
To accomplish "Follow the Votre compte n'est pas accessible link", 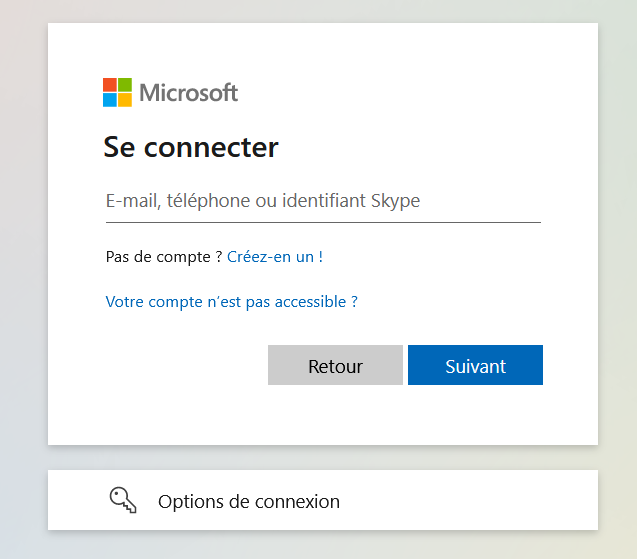I will (x=231, y=301).
